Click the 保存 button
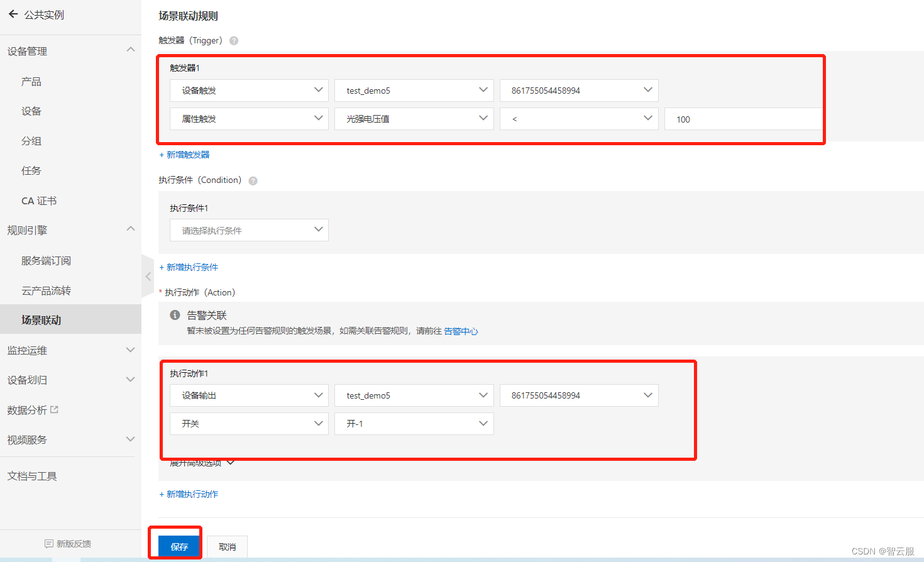Screen dimensions: 924x562 point(179,547)
